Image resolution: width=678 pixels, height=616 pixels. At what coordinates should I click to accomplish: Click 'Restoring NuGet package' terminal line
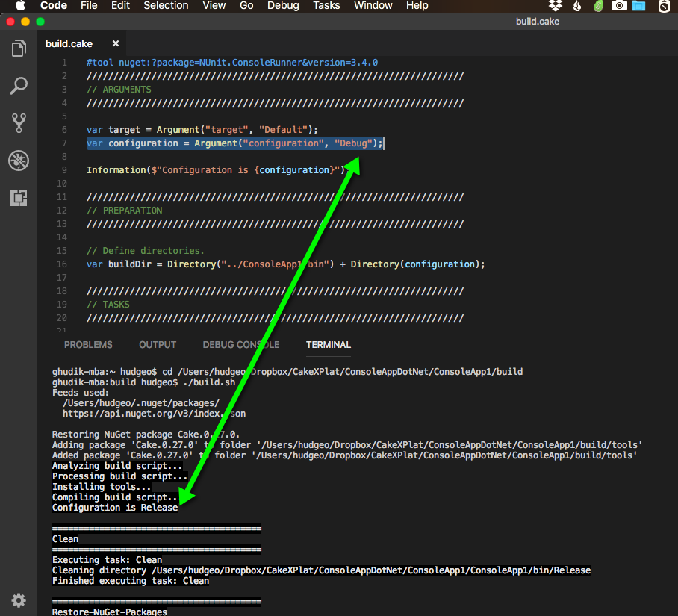[x=146, y=435]
